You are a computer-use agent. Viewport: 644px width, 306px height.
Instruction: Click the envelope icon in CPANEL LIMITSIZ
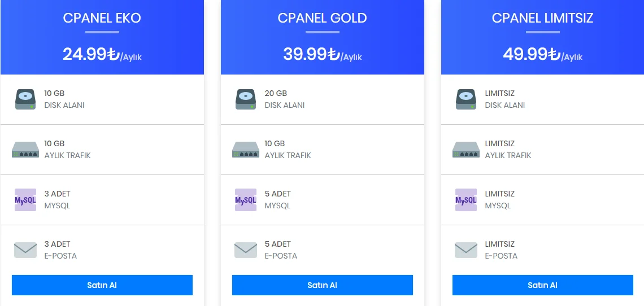pos(466,250)
